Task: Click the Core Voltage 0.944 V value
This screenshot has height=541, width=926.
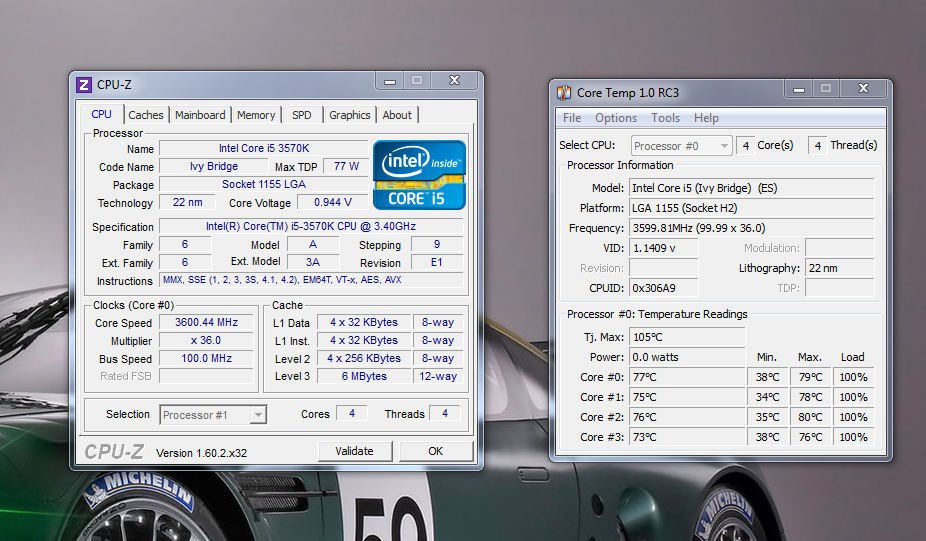Action: click(332, 203)
